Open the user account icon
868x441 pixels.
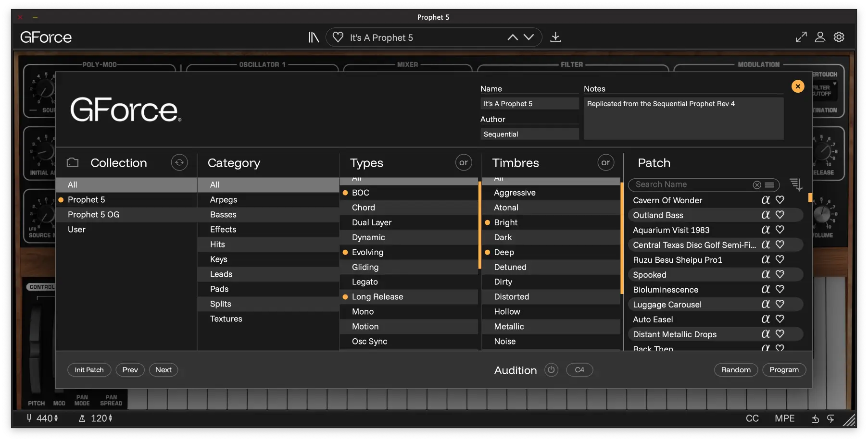(x=820, y=37)
